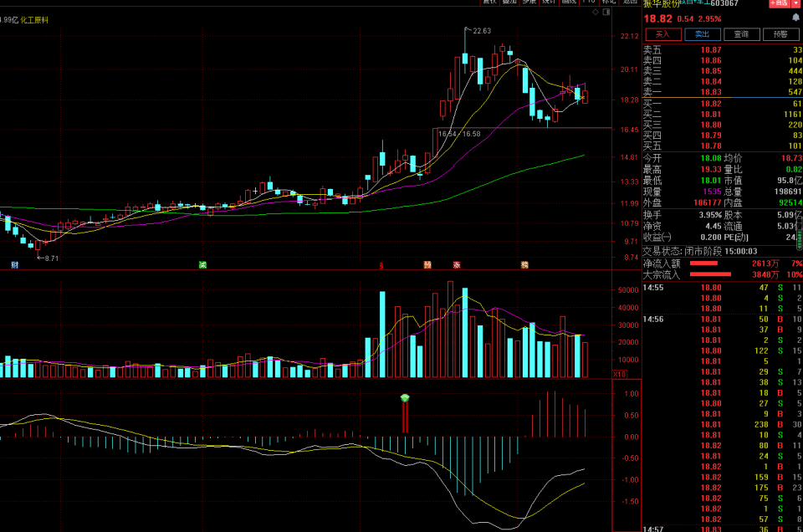The height and width of the screenshot is (532, 803).
Task: Click the 22.12 price axis label
Action: [x=629, y=36]
